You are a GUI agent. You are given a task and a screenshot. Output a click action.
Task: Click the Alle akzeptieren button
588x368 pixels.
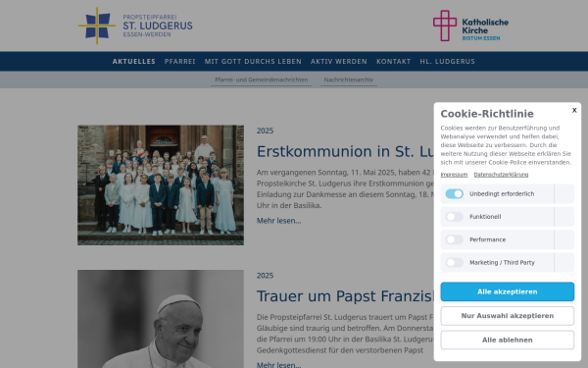(508, 291)
